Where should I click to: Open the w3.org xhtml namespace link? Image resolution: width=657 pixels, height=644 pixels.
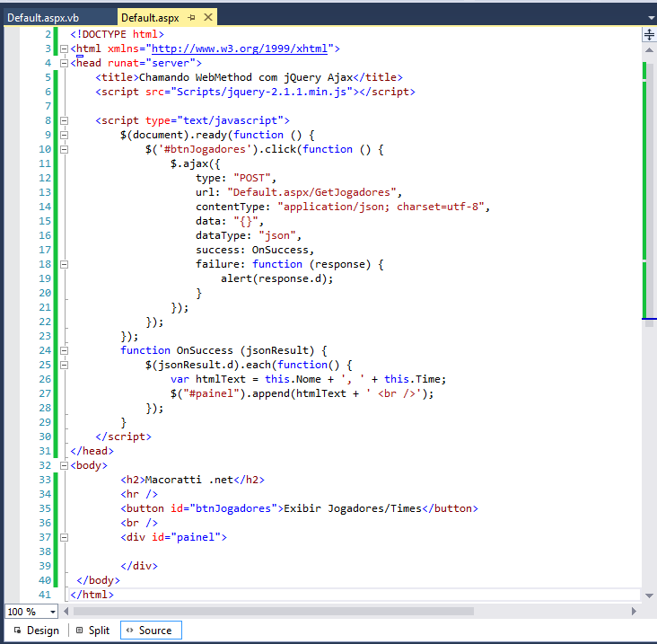[240, 49]
